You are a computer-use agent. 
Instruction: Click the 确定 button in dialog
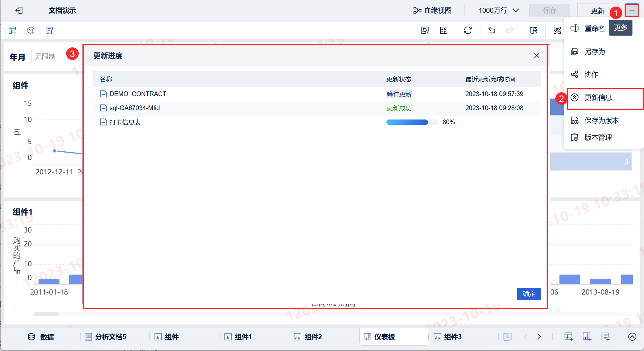tap(529, 294)
